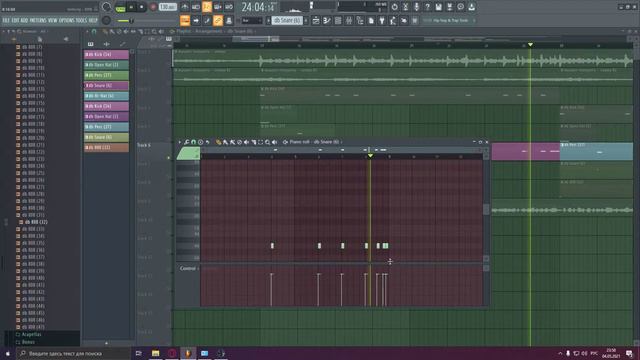This screenshot has height=360, width=640.
Task: Toggle the metronome icon in the top toolbar
Action: point(185,7)
